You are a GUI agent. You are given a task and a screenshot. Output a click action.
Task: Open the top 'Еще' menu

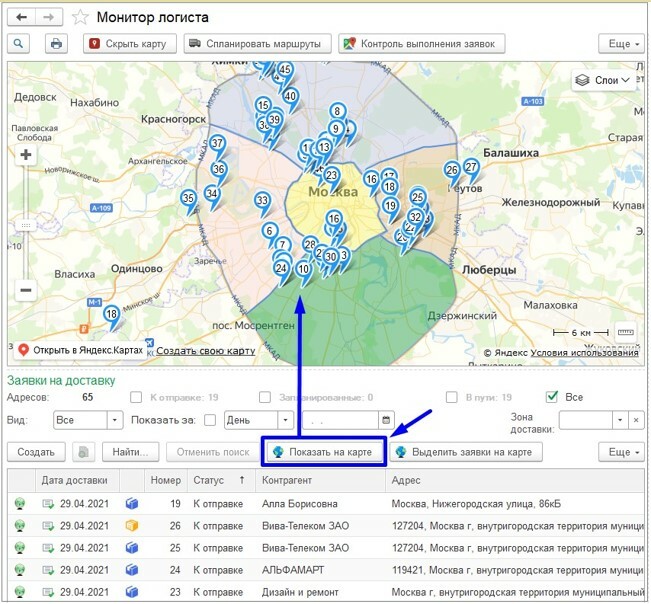[x=620, y=44]
